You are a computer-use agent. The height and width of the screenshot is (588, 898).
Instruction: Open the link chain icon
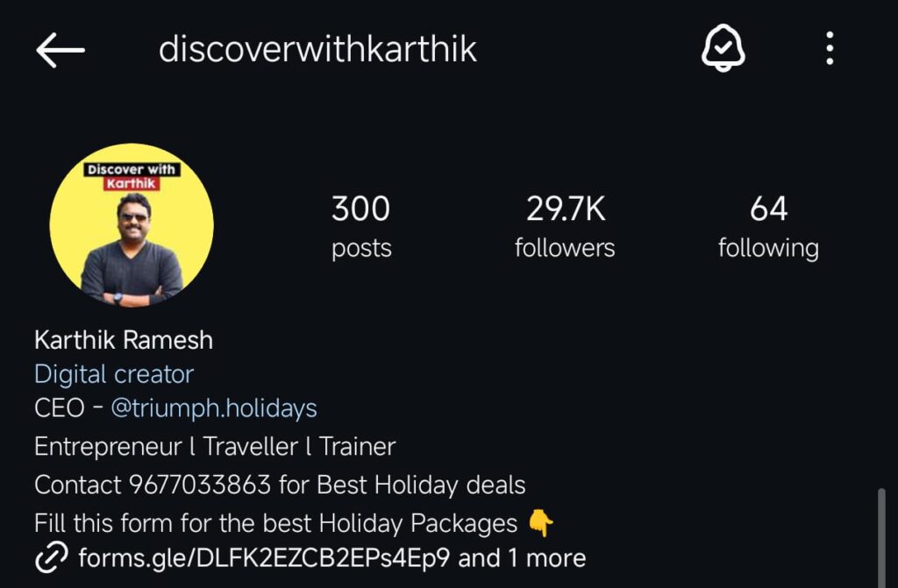click(x=52, y=557)
